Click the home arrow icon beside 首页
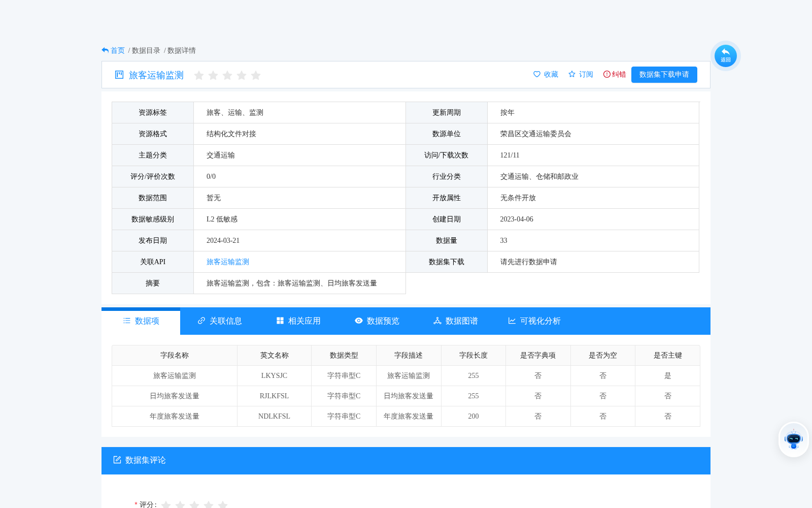 point(105,50)
